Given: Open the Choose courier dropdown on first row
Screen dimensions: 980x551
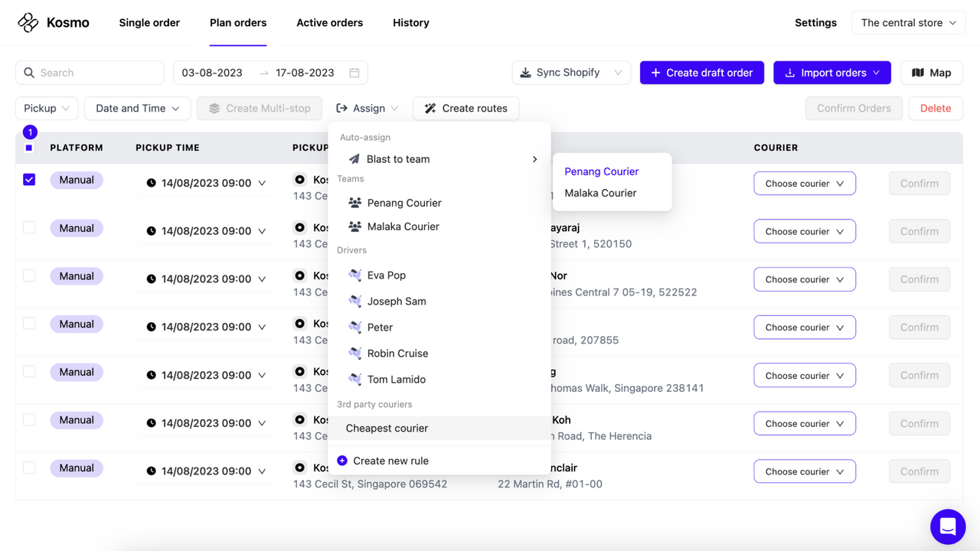Looking at the screenshot, I should coord(805,183).
